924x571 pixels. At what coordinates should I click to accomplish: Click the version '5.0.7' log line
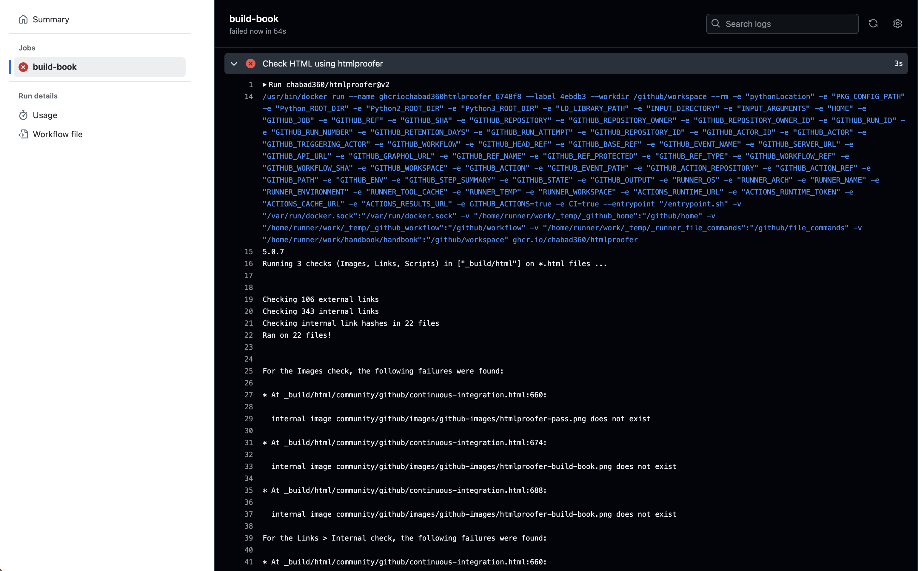pos(273,252)
